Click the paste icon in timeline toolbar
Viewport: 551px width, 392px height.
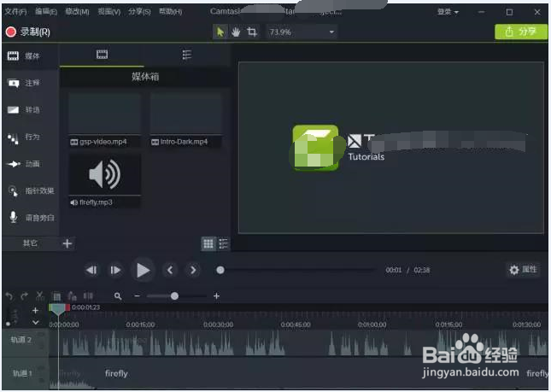coord(72,296)
